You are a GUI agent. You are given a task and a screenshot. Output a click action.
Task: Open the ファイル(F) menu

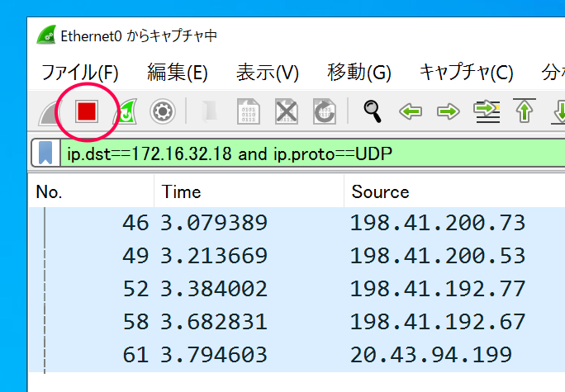pos(80,72)
